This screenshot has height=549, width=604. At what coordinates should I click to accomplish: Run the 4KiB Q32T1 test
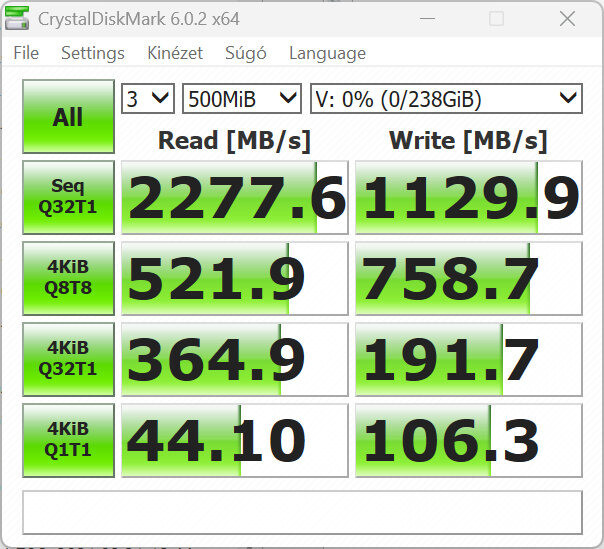[68, 359]
